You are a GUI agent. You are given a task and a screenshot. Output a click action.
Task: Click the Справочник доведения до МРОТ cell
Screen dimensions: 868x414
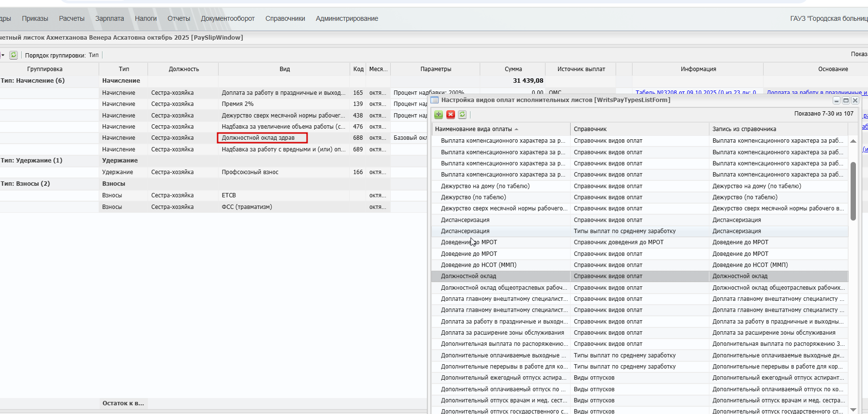[x=640, y=242]
